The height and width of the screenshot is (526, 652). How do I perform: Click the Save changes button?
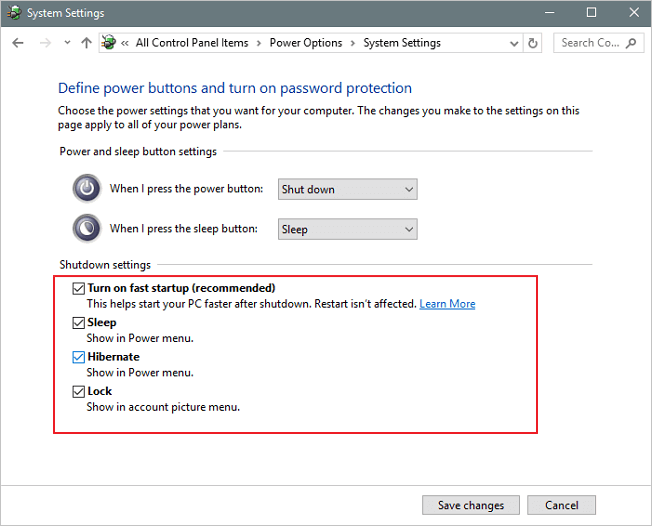point(470,505)
